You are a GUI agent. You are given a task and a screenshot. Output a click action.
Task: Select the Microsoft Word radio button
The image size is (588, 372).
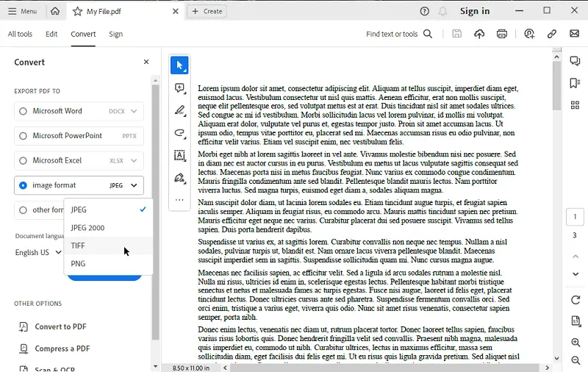(23, 111)
